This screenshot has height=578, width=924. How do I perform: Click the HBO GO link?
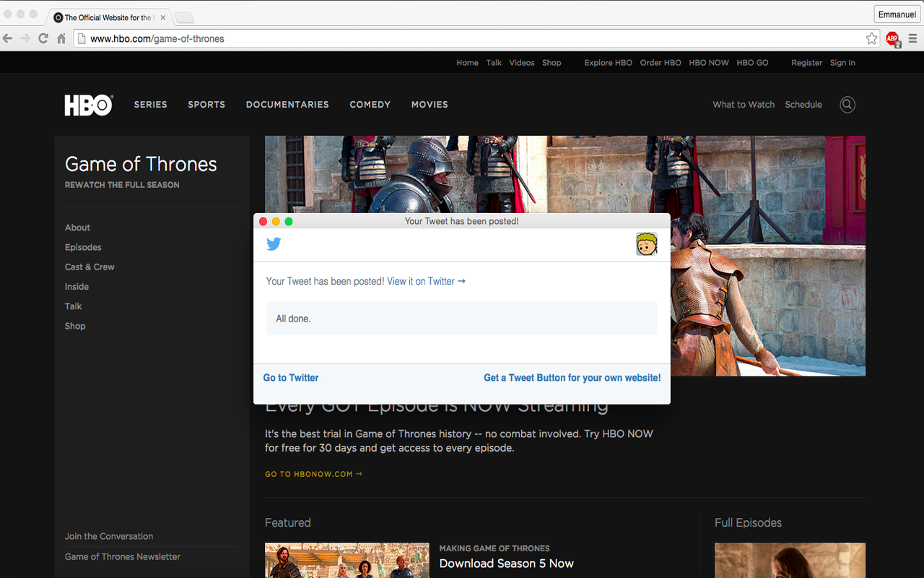pos(752,63)
